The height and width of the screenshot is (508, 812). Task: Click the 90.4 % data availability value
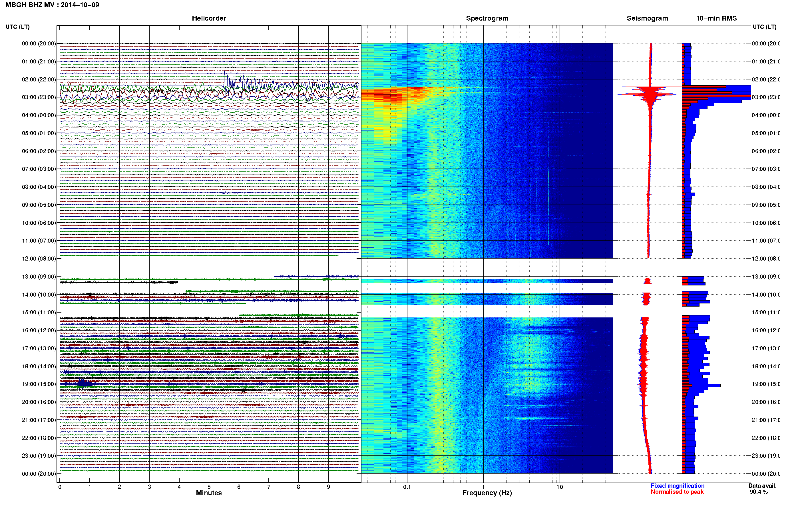759,492
